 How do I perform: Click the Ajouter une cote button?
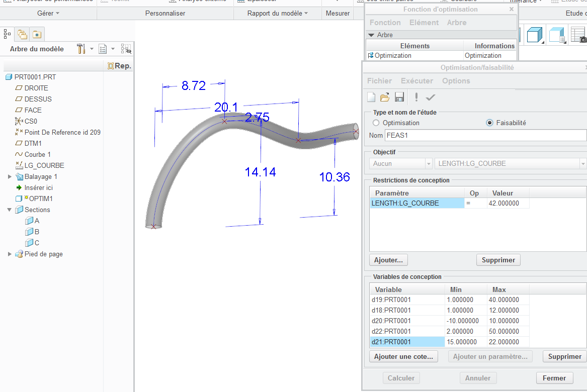pos(403,356)
